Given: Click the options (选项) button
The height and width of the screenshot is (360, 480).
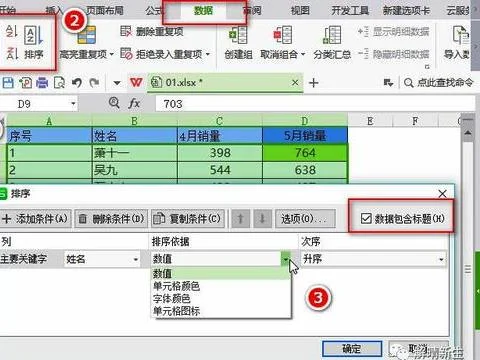Looking at the screenshot, I should pos(305,219).
